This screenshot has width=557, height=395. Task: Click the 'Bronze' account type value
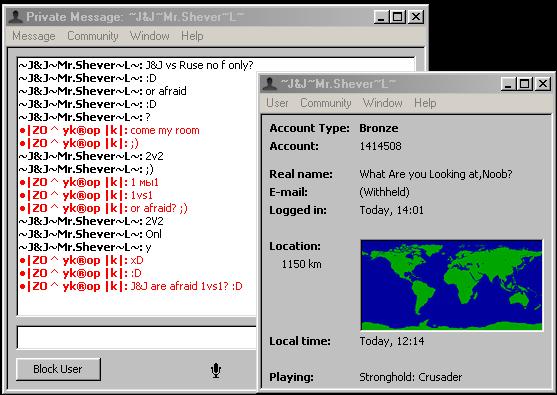[x=379, y=128]
